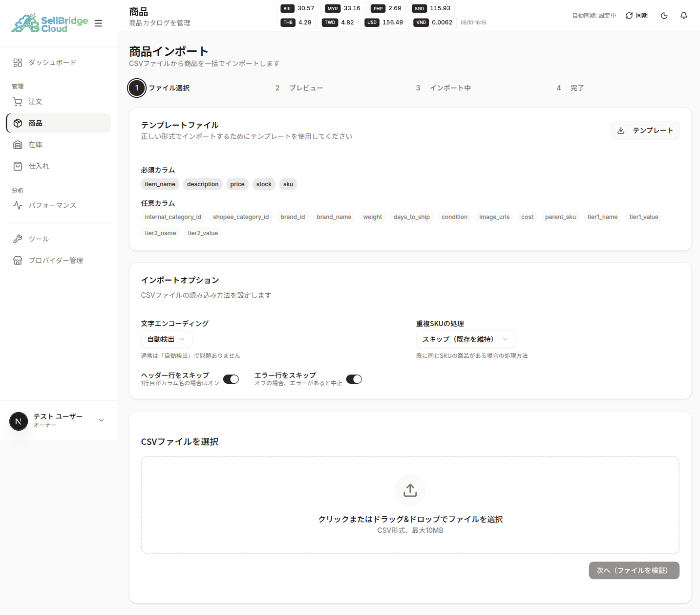The image size is (700, 615).
Task: Click the 商品 box icon
Action: point(18,123)
